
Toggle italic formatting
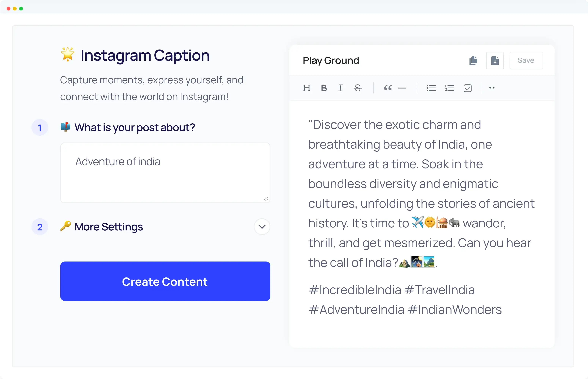click(x=340, y=88)
